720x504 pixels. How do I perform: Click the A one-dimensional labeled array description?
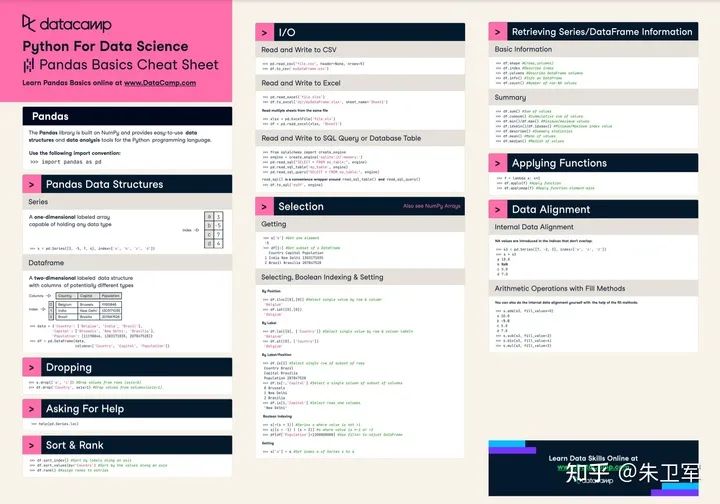tap(70, 220)
